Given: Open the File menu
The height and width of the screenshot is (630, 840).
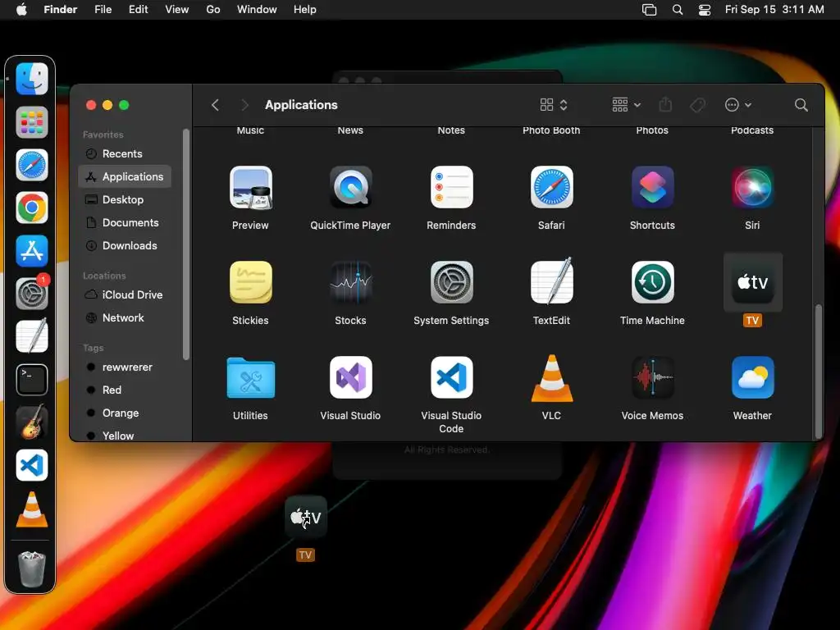Looking at the screenshot, I should 103,9.
